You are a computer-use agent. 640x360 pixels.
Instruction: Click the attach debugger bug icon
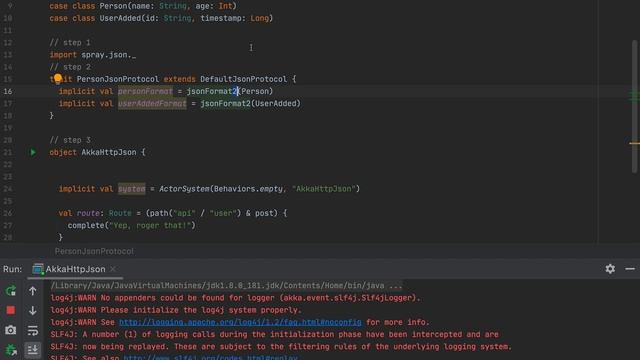pyautogui.click(x=11, y=349)
